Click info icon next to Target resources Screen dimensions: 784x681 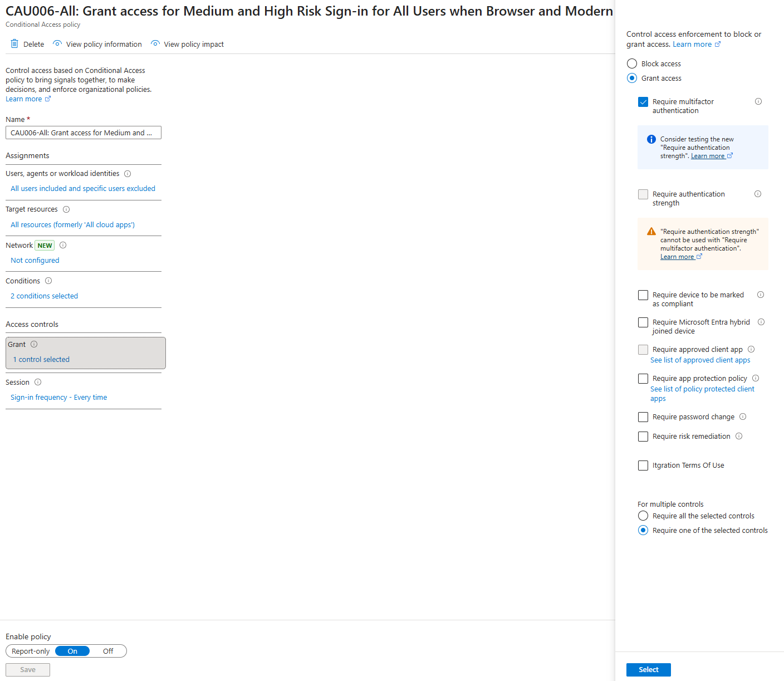point(66,209)
